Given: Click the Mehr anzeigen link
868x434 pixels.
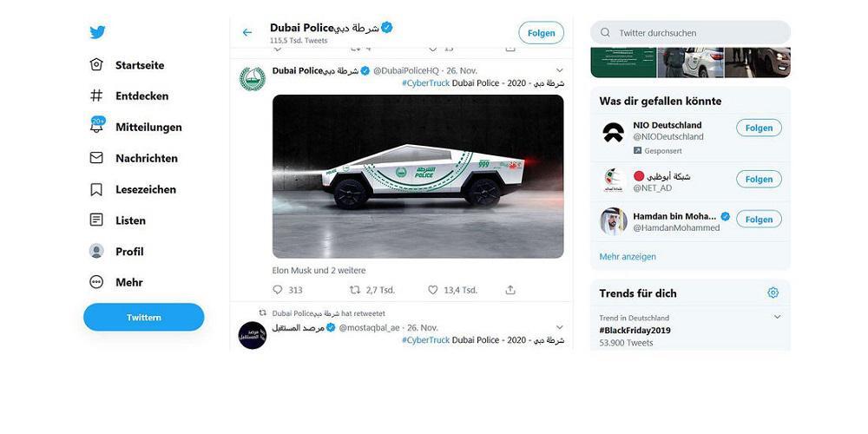Looking at the screenshot, I should [x=628, y=257].
